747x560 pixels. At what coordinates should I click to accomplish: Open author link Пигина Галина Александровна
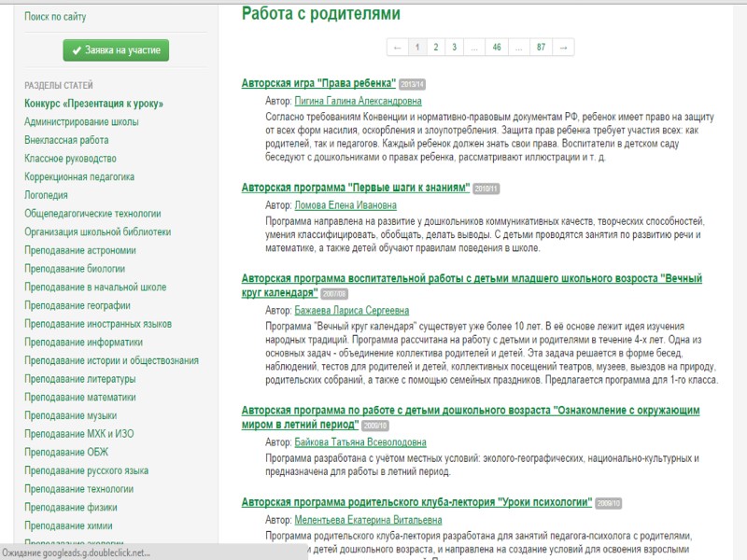(358, 101)
